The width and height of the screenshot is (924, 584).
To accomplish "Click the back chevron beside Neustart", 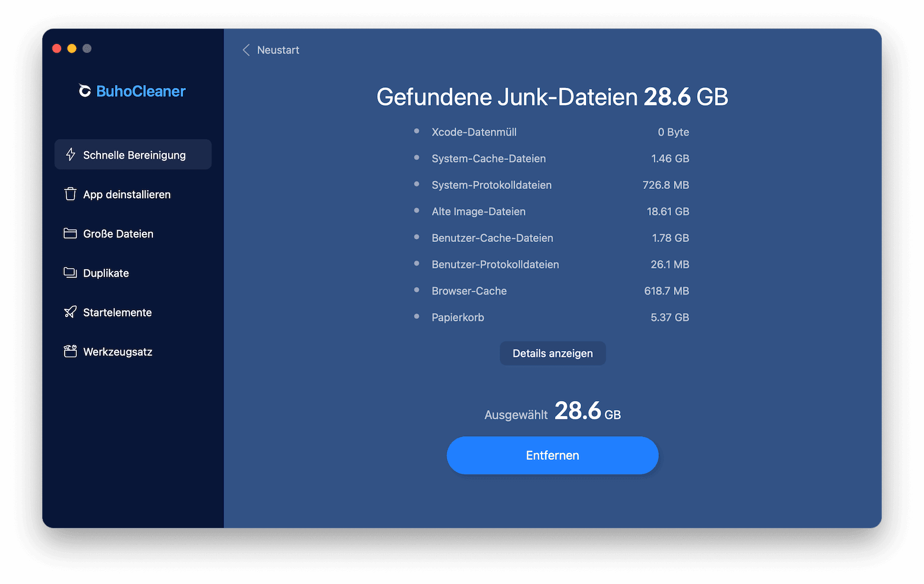I will click(246, 50).
